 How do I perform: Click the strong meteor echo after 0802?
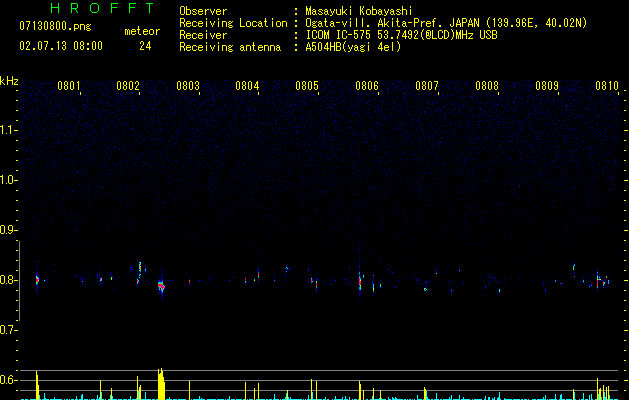(x=161, y=286)
